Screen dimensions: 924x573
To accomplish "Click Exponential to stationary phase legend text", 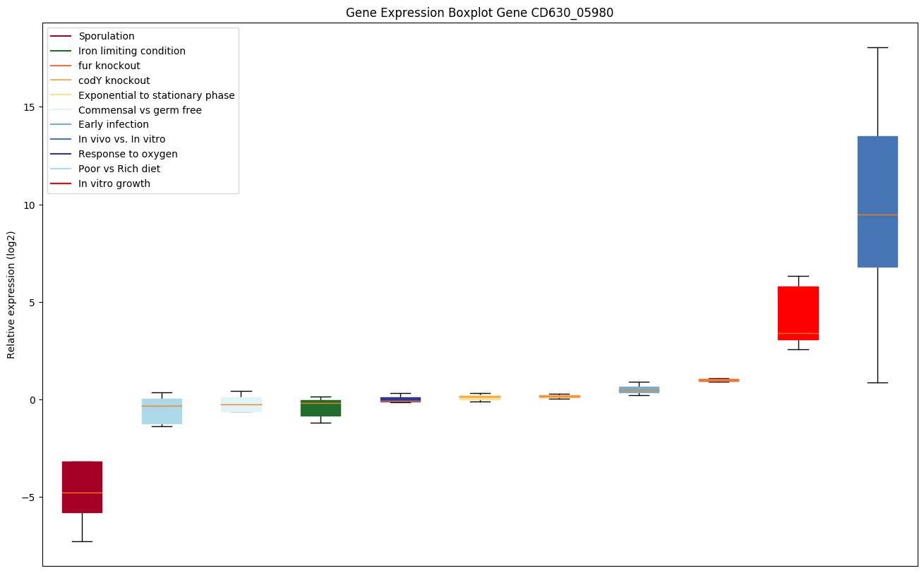I will tap(156, 95).
